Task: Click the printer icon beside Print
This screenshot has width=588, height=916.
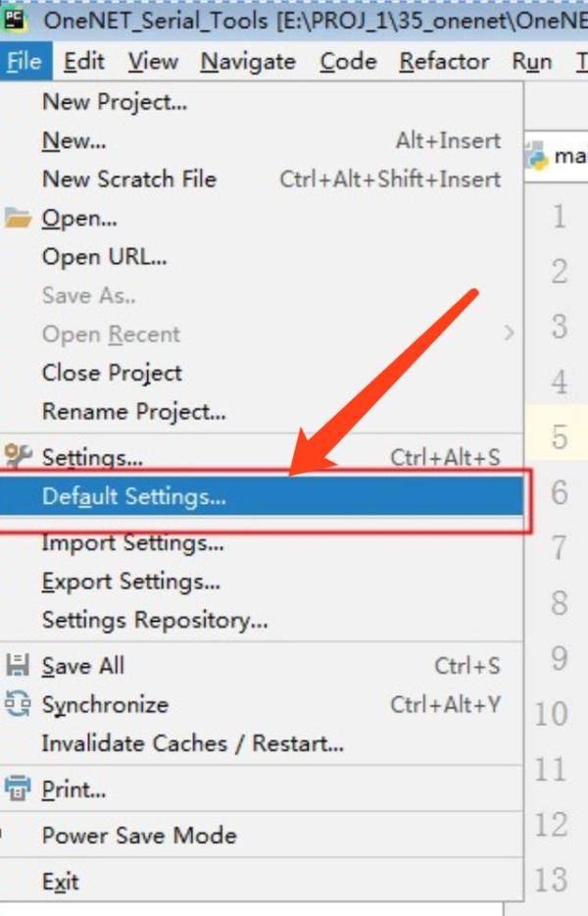Action: [x=18, y=789]
